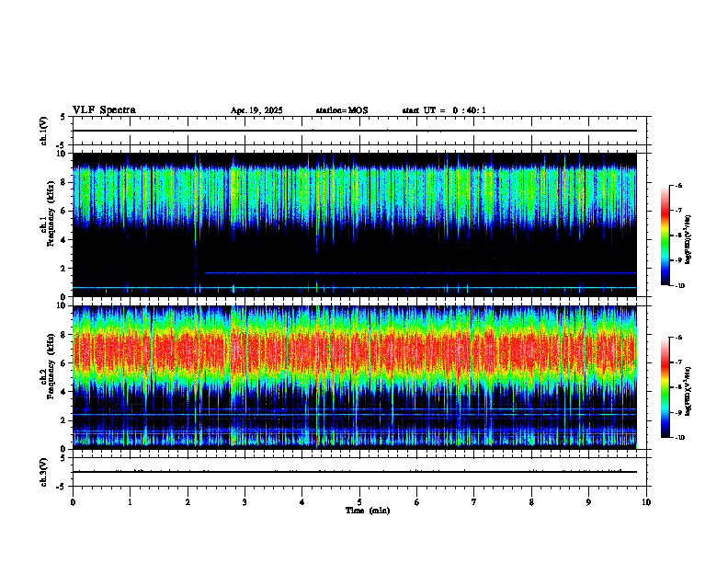The image size is (728, 563).
Task: Click time-axis tick label "10" at bottom right
Action: pyautogui.click(x=646, y=502)
